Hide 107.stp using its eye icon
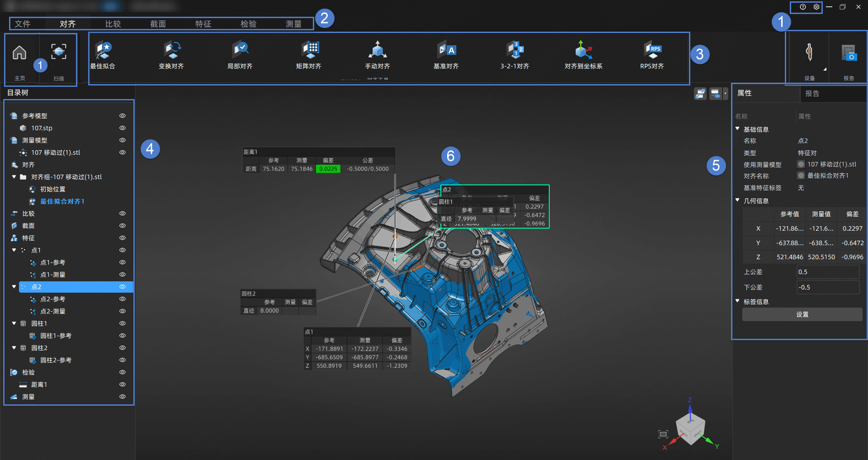The height and width of the screenshot is (460, 868). click(123, 128)
